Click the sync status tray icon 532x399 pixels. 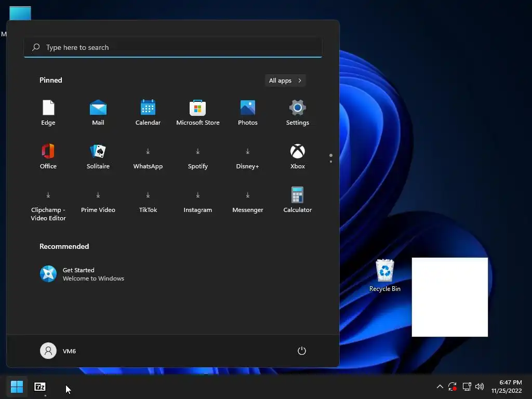[x=453, y=387]
